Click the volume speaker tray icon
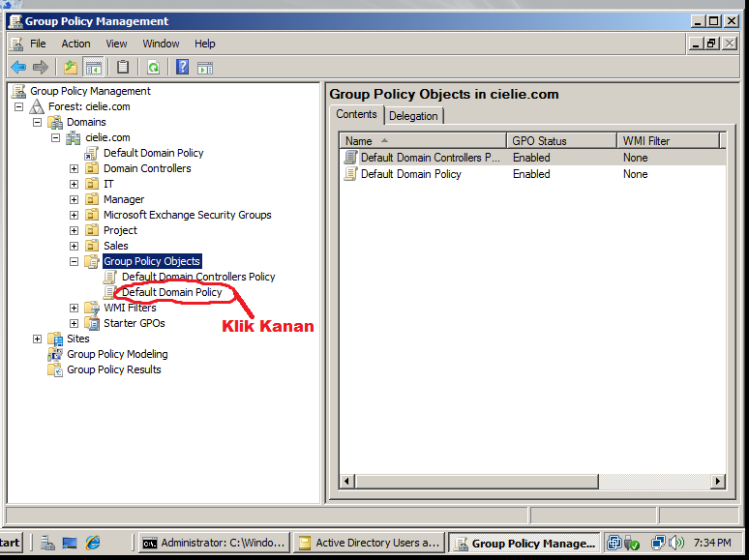 point(676,543)
